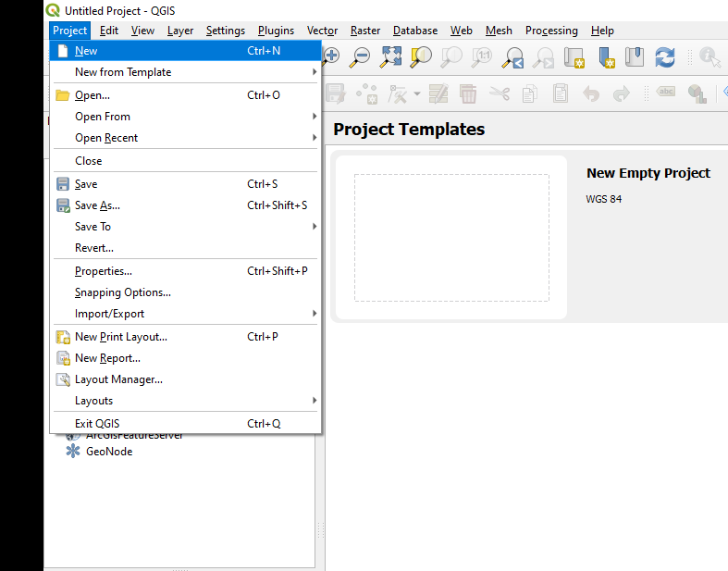This screenshot has width=728, height=571.
Task: Click Zoom to Selection icon
Action: pyautogui.click(x=421, y=56)
